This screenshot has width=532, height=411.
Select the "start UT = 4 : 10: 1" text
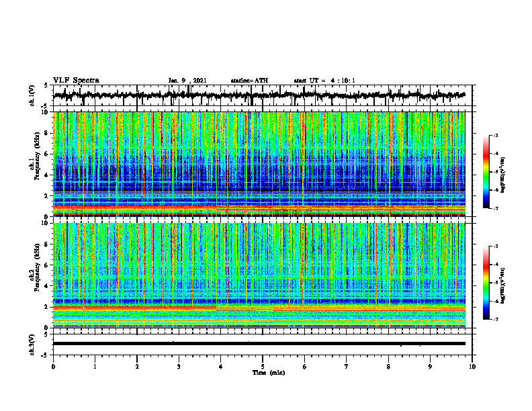pos(324,81)
